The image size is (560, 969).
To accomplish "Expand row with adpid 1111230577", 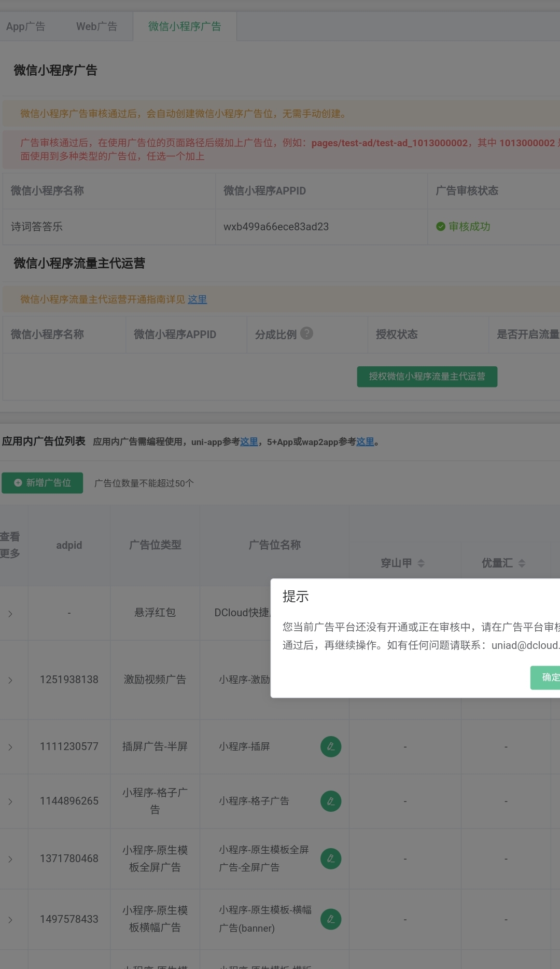I will (10, 747).
